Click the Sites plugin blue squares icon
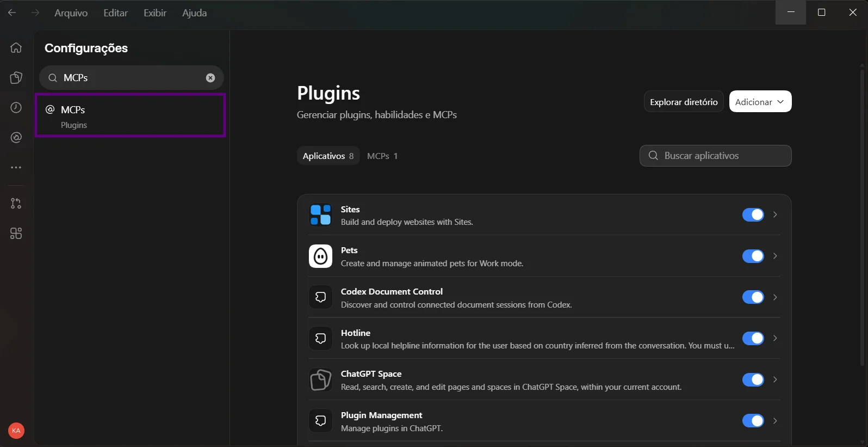The image size is (868, 447). click(320, 215)
